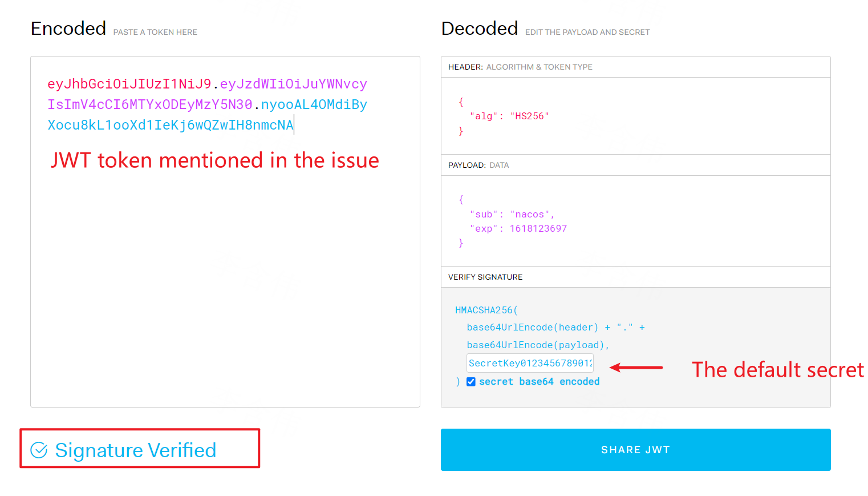Click the SecretKey input field
The image size is (868, 496).
(529, 363)
